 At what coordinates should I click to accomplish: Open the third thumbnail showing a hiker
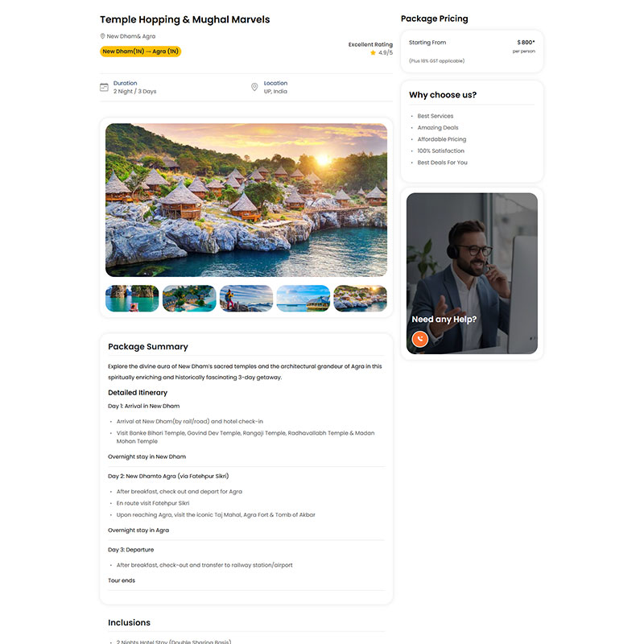(246, 299)
